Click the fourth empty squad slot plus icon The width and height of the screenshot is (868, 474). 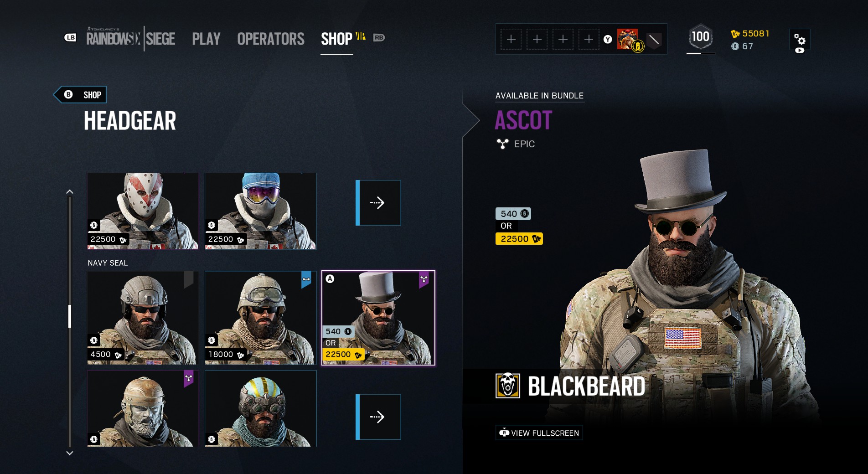pyautogui.click(x=589, y=39)
